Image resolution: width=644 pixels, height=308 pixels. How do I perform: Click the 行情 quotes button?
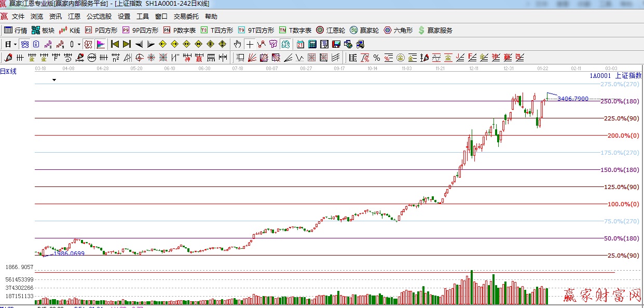[x=16, y=30]
